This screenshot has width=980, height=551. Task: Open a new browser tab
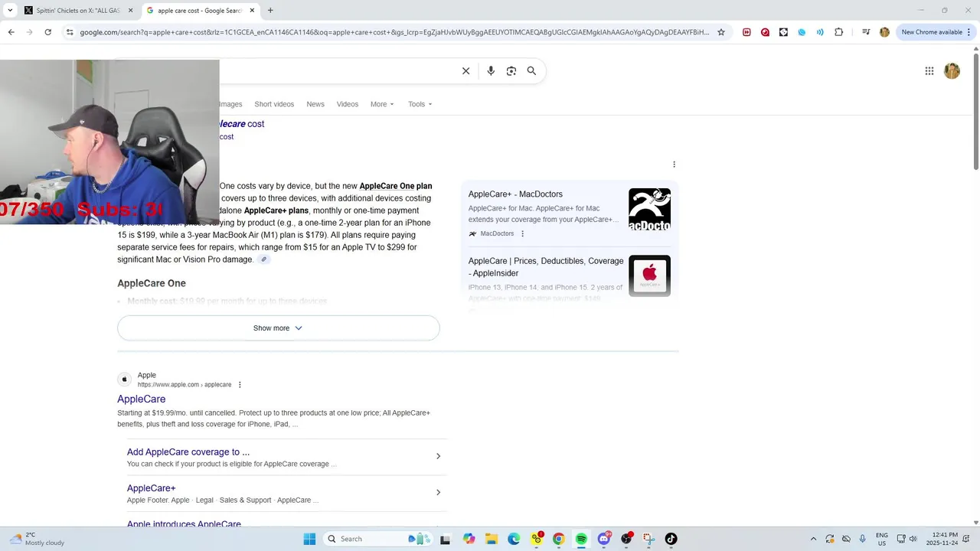click(270, 11)
